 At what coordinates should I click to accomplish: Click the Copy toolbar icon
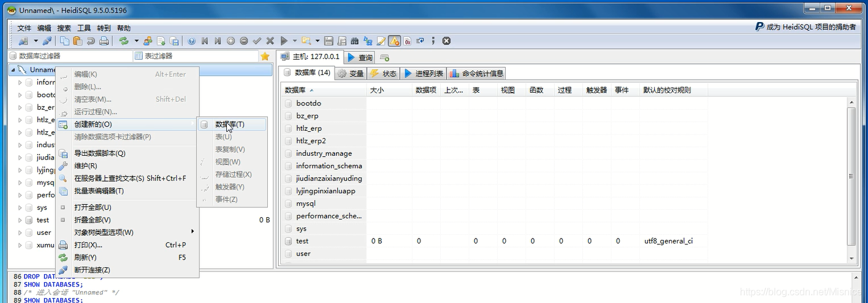click(x=64, y=41)
